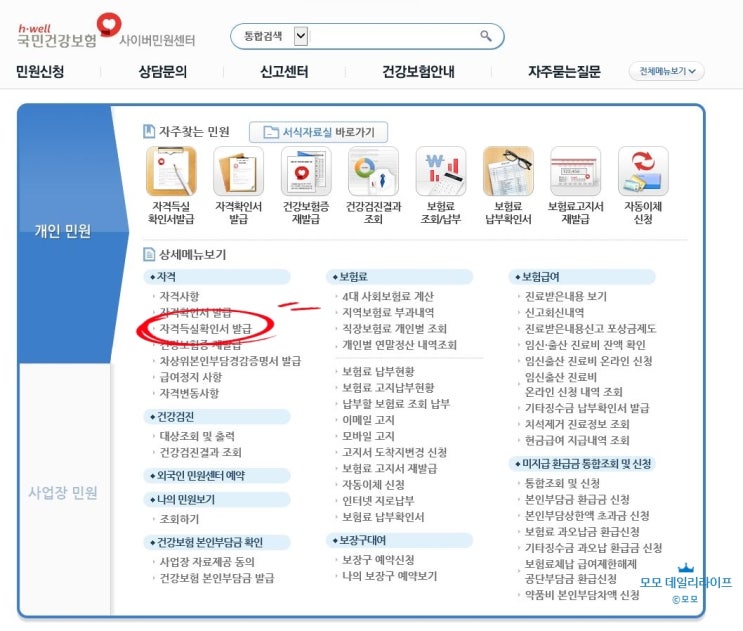Open 조회하기 under 나의 민원보기
The height and width of the screenshot is (631, 743).
pos(179,519)
